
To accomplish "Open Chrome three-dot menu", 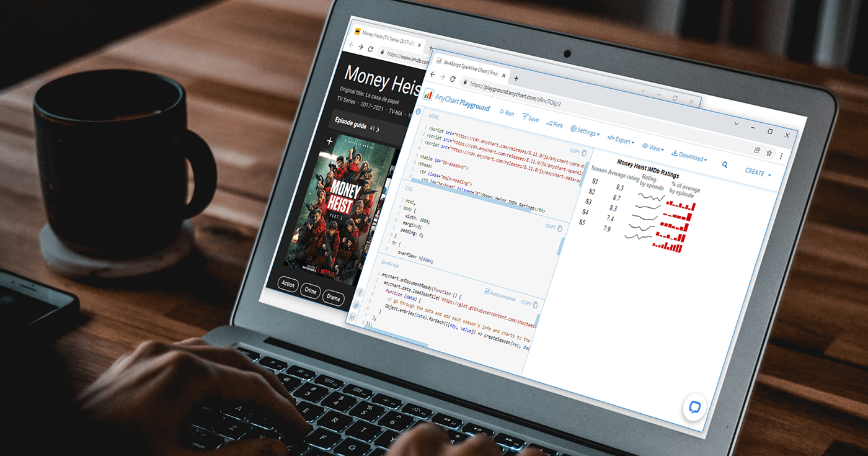I will [781, 156].
